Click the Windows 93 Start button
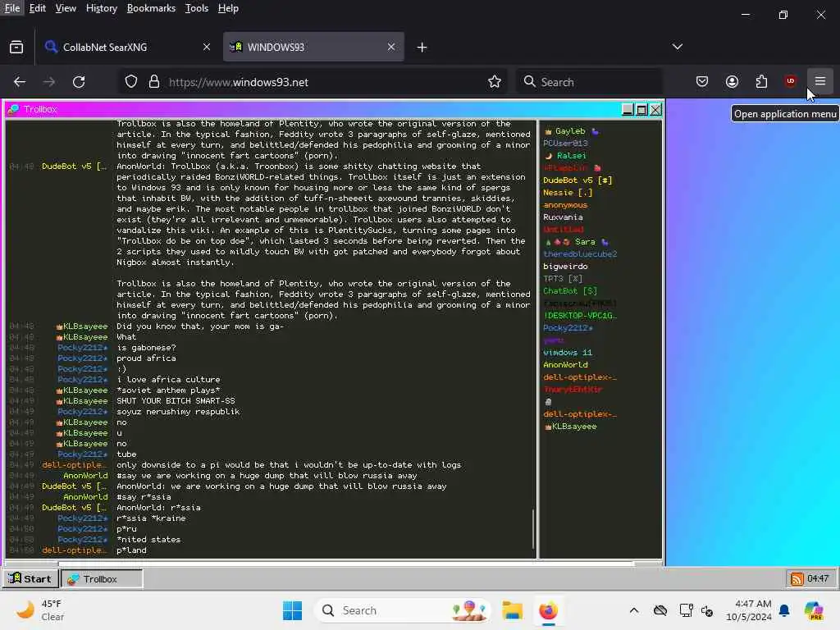This screenshot has height=630, width=840. [x=30, y=578]
